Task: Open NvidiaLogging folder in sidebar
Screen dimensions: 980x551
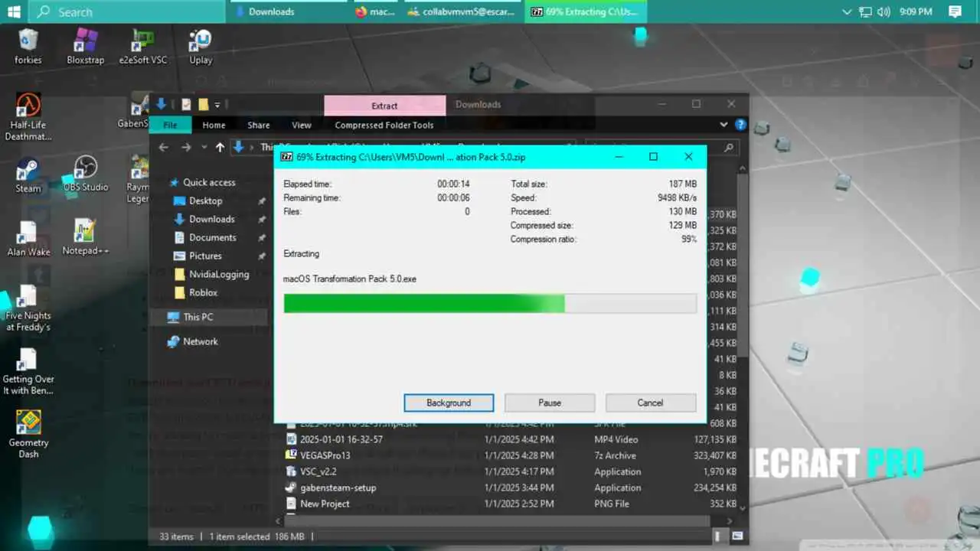Action: [x=220, y=274]
